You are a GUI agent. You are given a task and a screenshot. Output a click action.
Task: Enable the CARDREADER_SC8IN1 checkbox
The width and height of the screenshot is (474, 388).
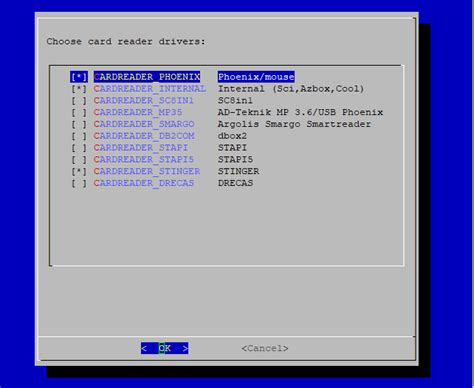tap(79, 101)
